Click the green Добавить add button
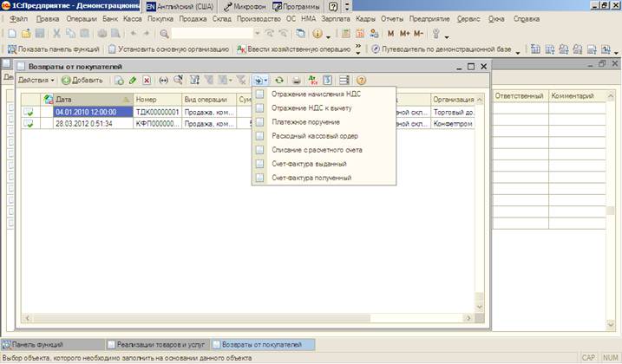The image size is (622, 364). [x=82, y=81]
